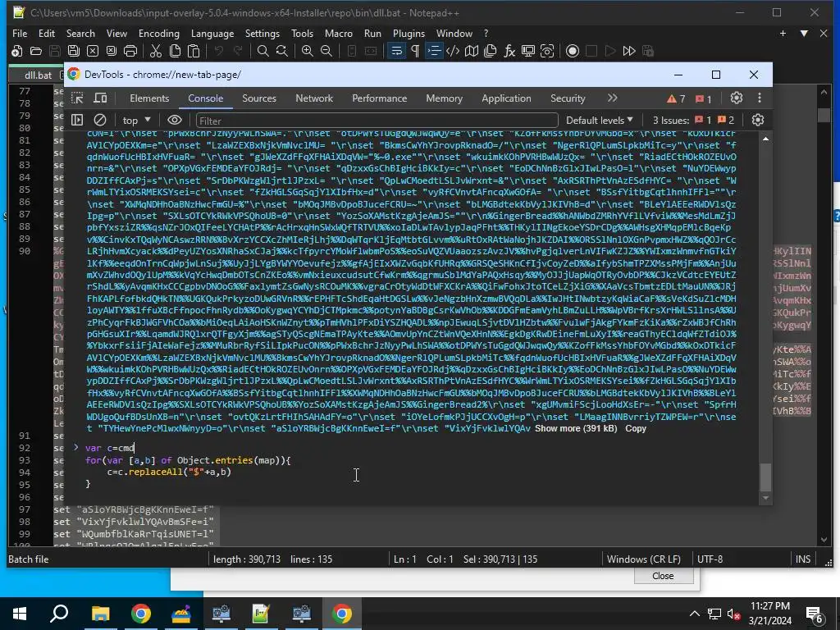Click user-defined language code icon
This screenshot has height=630, width=840.
point(453,52)
